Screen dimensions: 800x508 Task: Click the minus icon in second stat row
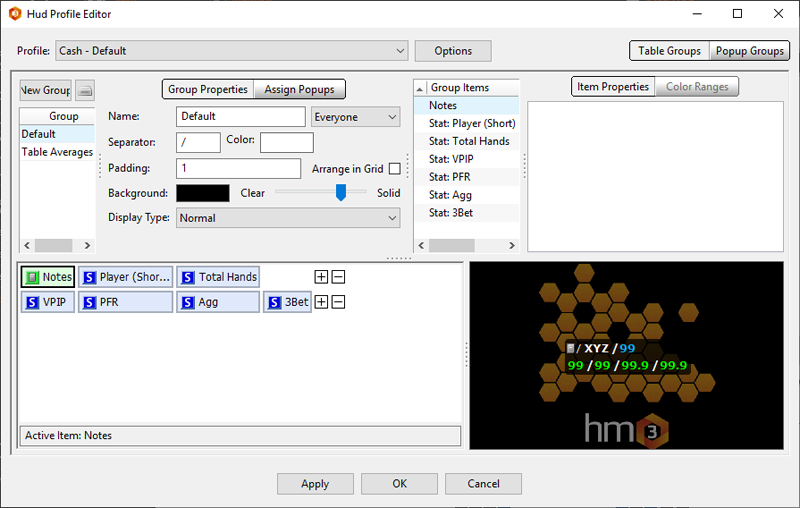(x=338, y=302)
